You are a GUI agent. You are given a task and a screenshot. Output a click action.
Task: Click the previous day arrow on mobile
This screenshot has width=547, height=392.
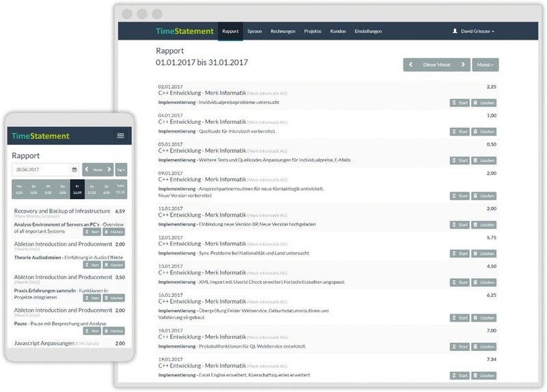[x=88, y=170]
